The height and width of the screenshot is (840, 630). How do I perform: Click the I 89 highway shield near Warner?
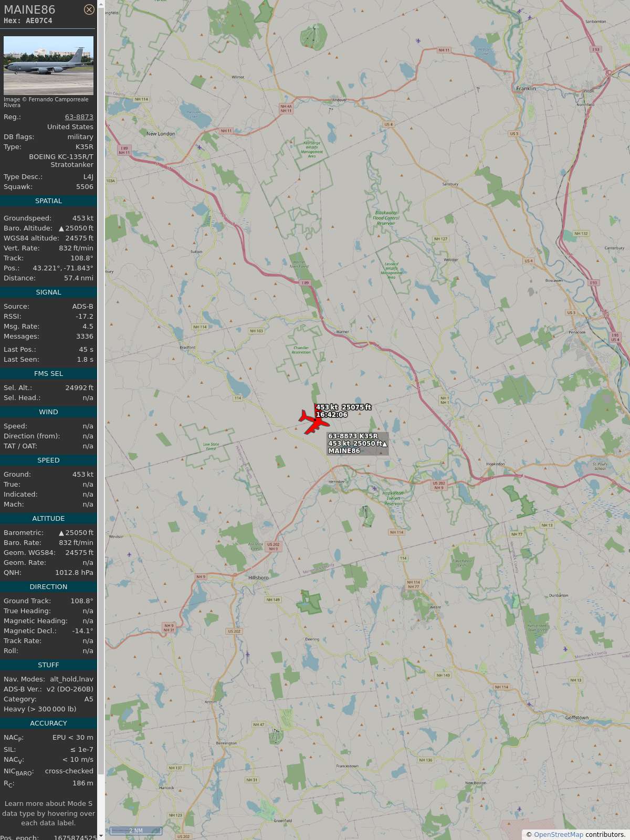tap(306, 282)
